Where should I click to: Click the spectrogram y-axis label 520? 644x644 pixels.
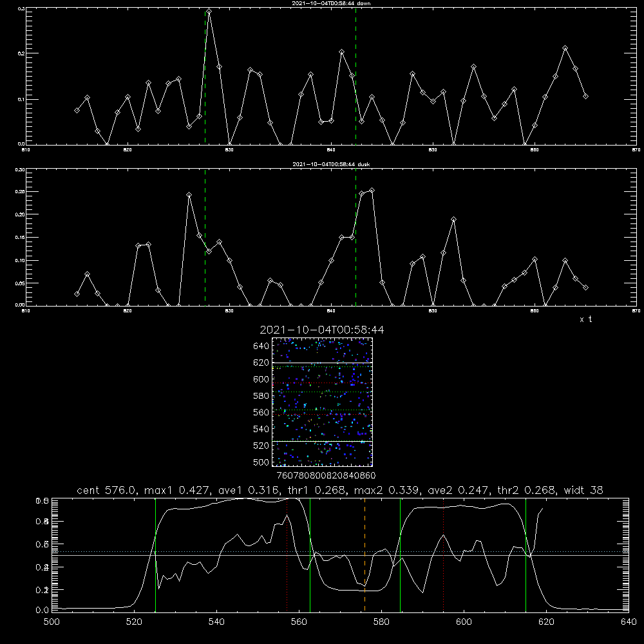coord(261,446)
